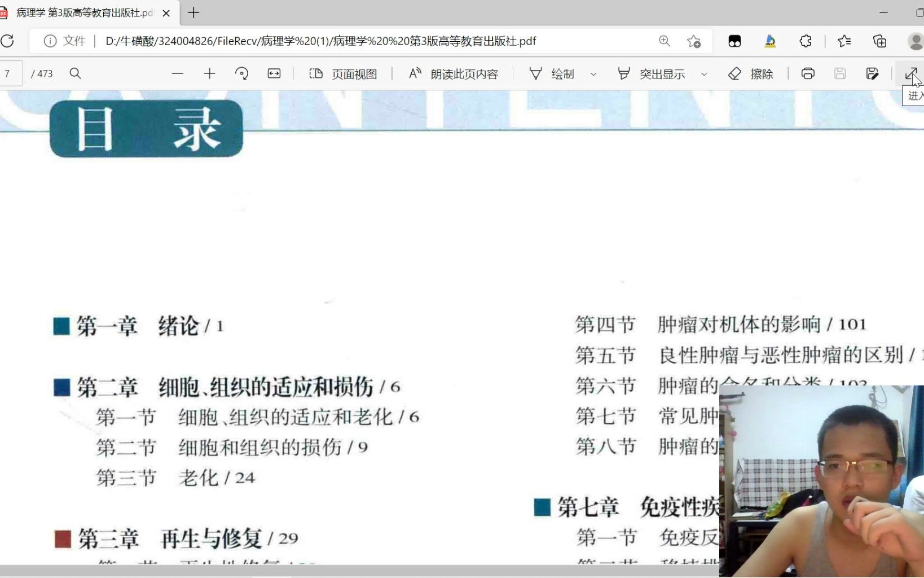Activate the 擦除 eraser tool
The width and height of the screenshot is (924, 578).
[x=751, y=73]
